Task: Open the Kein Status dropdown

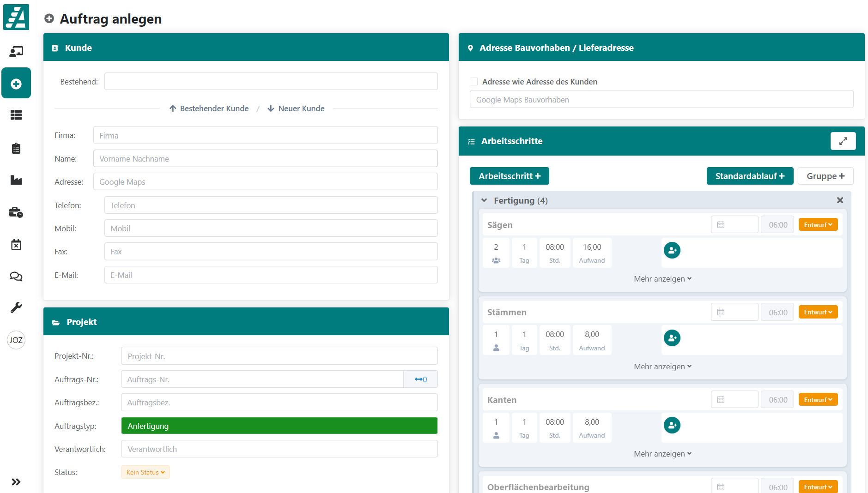Action: pos(146,472)
